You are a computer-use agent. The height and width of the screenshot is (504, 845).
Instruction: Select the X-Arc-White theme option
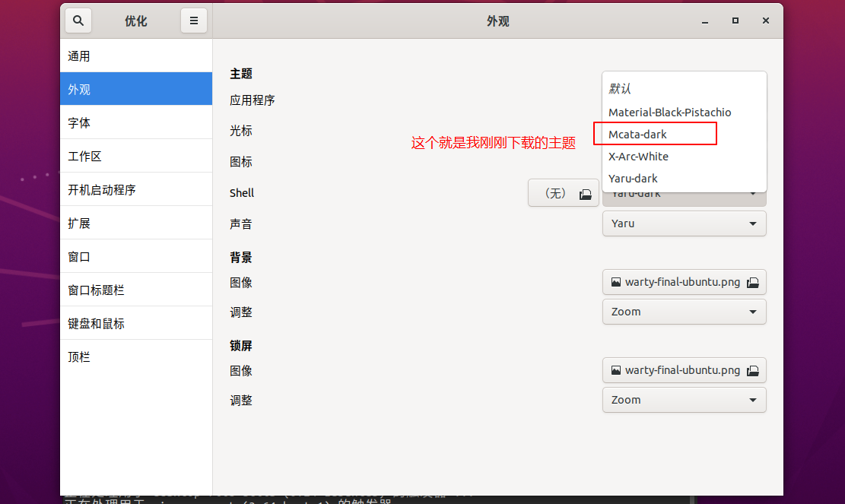click(x=637, y=156)
